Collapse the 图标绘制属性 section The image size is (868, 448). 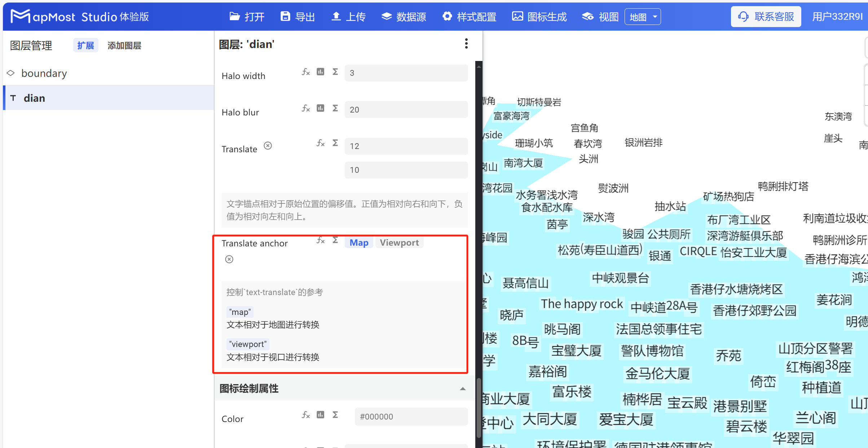click(463, 389)
